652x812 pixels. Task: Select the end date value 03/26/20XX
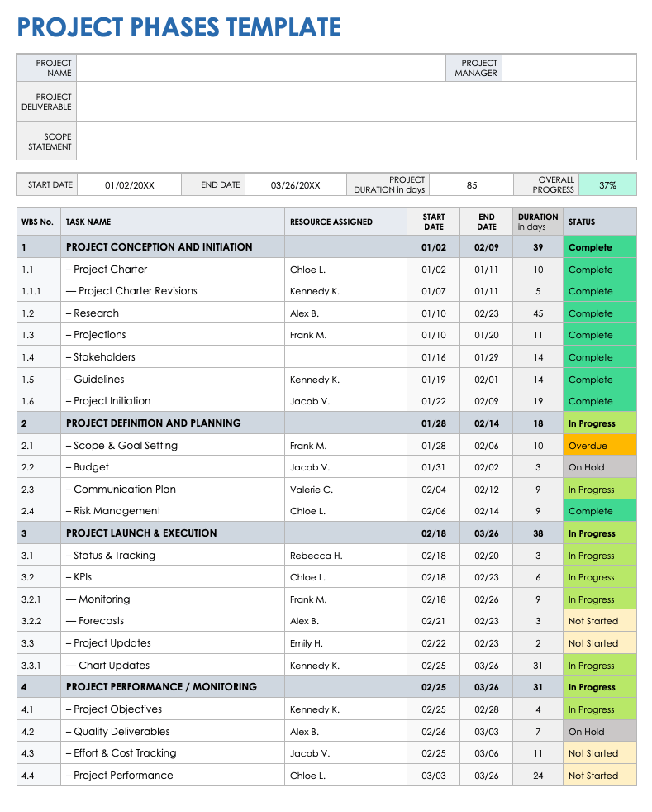(295, 185)
